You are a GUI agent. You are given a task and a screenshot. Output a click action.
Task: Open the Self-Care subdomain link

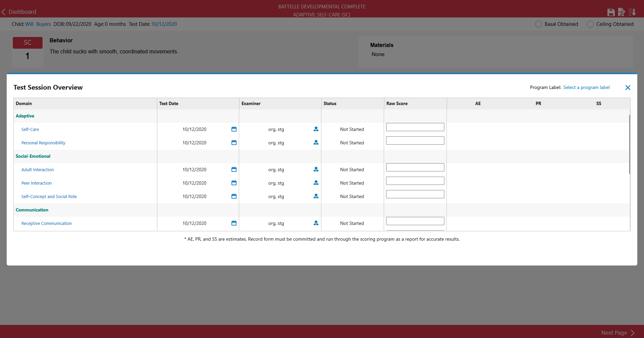[x=30, y=130]
